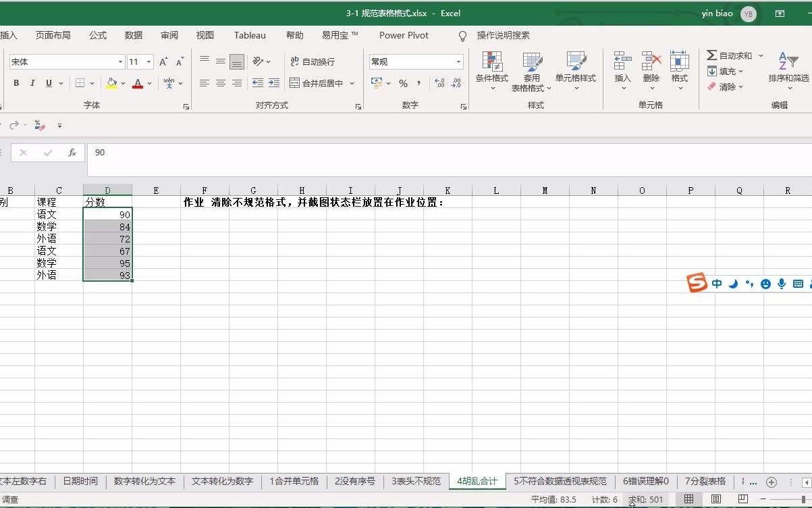Expand the fill color options
Screen dimensions: 812x508
(x=124, y=83)
